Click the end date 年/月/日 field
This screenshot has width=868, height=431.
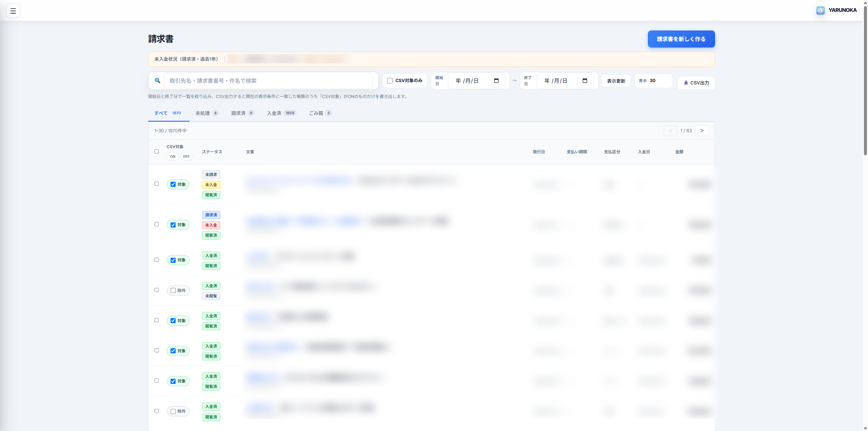[x=566, y=81]
